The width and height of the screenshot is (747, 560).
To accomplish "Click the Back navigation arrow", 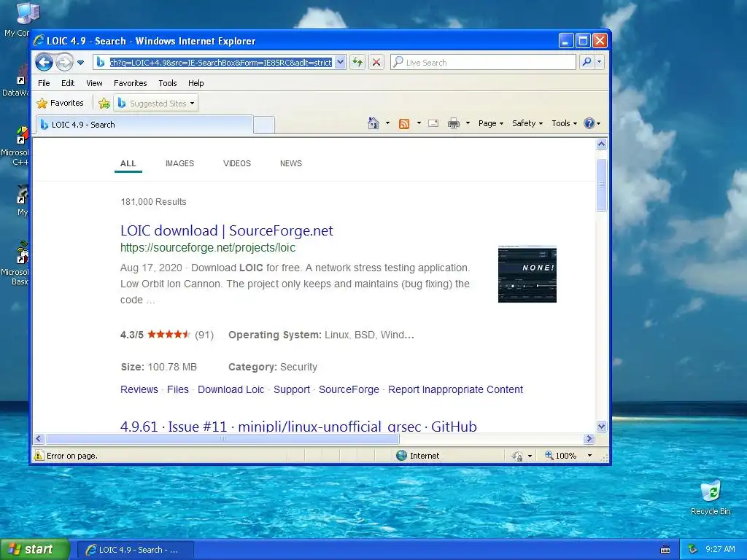I will point(44,63).
